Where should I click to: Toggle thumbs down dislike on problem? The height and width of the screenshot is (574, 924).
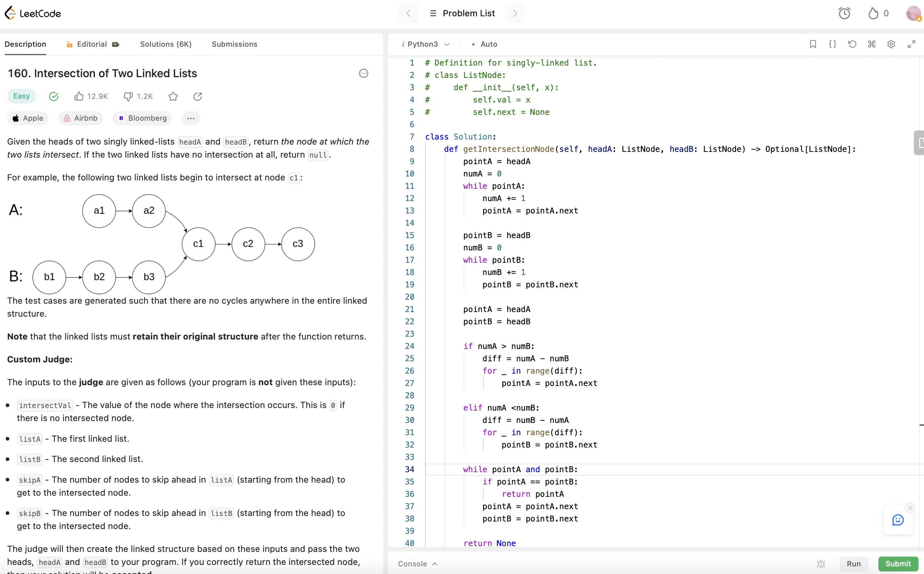click(x=128, y=96)
